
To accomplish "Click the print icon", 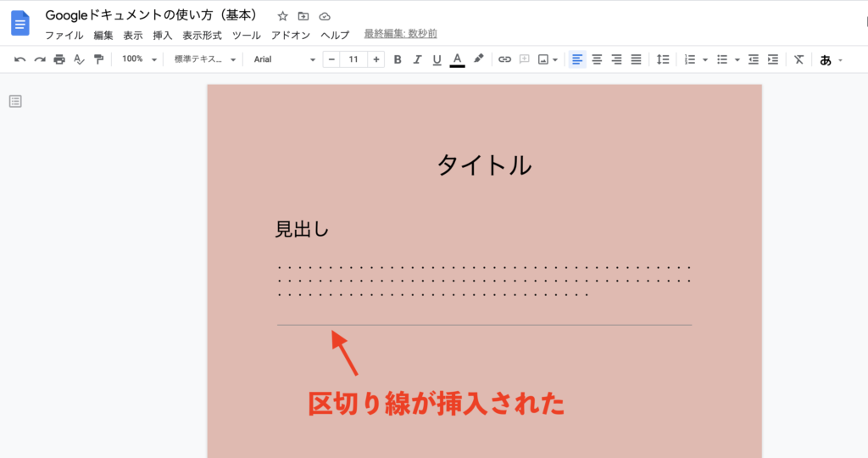I will (x=59, y=59).
